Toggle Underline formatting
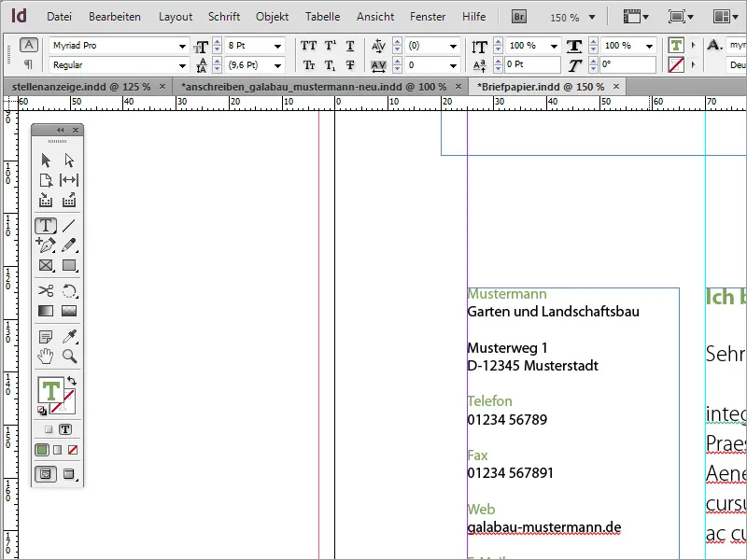The image size is (747, 560). [x=350, y=46]
